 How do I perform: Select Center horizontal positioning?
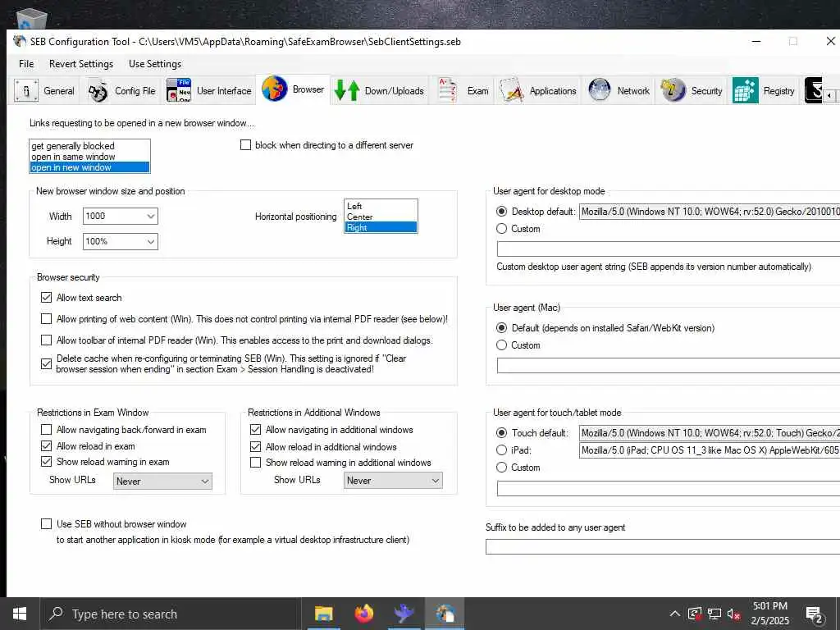pos(381,217)
